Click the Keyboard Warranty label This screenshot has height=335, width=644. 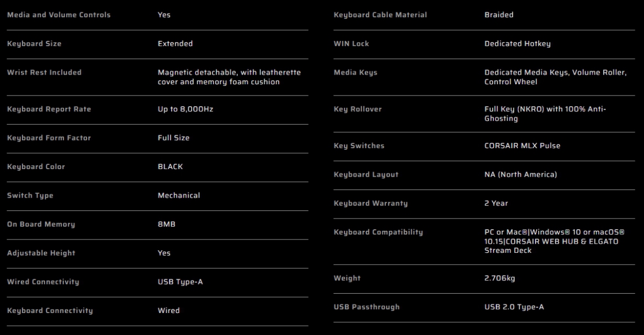point(370,203)
